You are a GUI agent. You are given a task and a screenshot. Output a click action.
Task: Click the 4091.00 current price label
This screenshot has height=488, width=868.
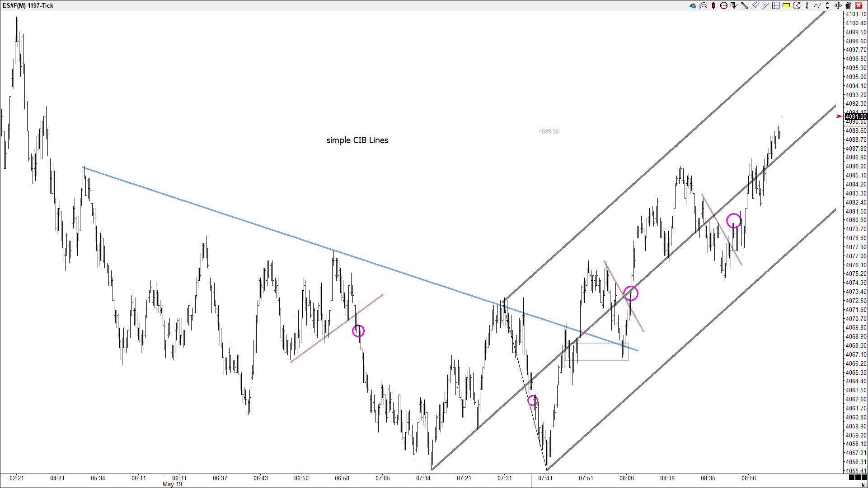coord(856,116)
